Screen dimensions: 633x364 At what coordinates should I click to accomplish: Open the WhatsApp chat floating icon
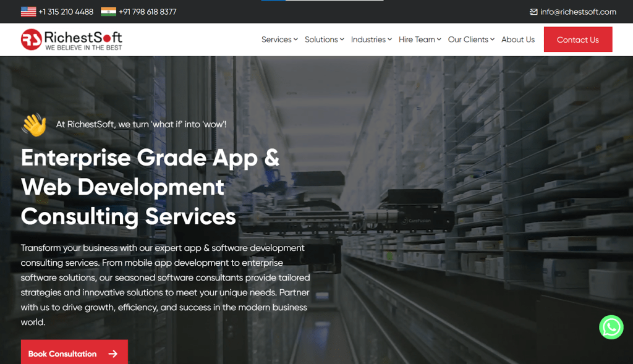[611, 327]
